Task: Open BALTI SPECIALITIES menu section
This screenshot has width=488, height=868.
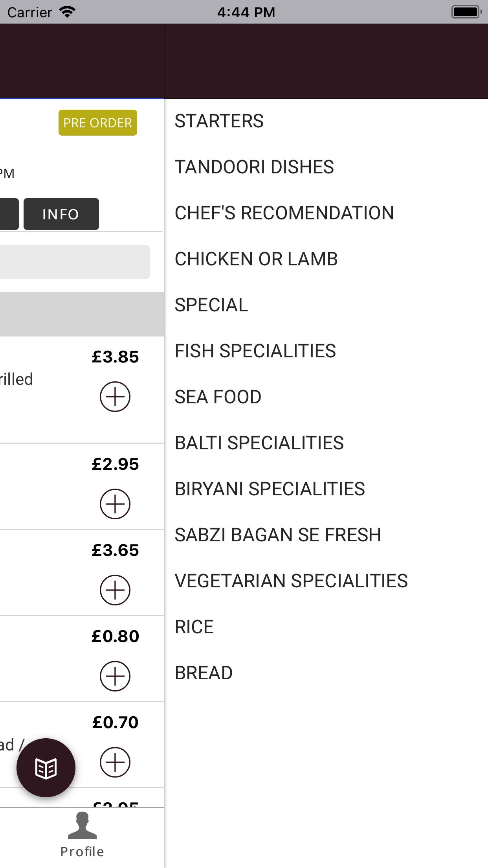Action: click(259, 443)
